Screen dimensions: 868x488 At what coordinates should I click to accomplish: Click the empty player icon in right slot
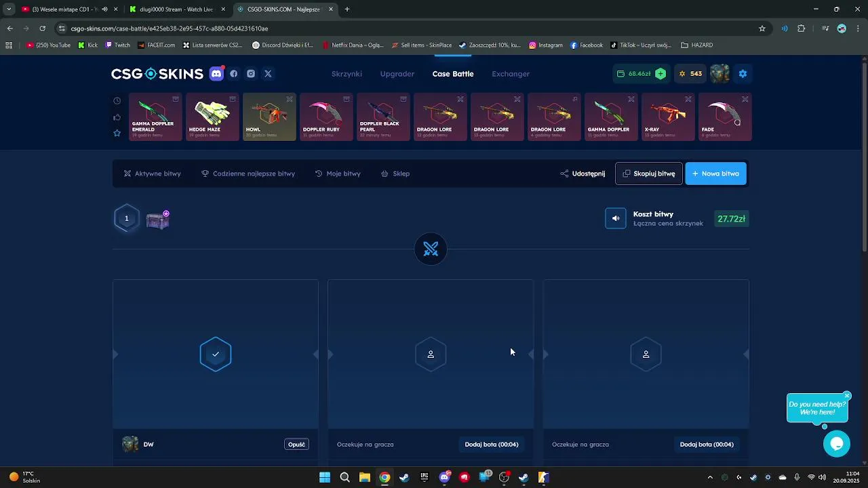(646, 354)
